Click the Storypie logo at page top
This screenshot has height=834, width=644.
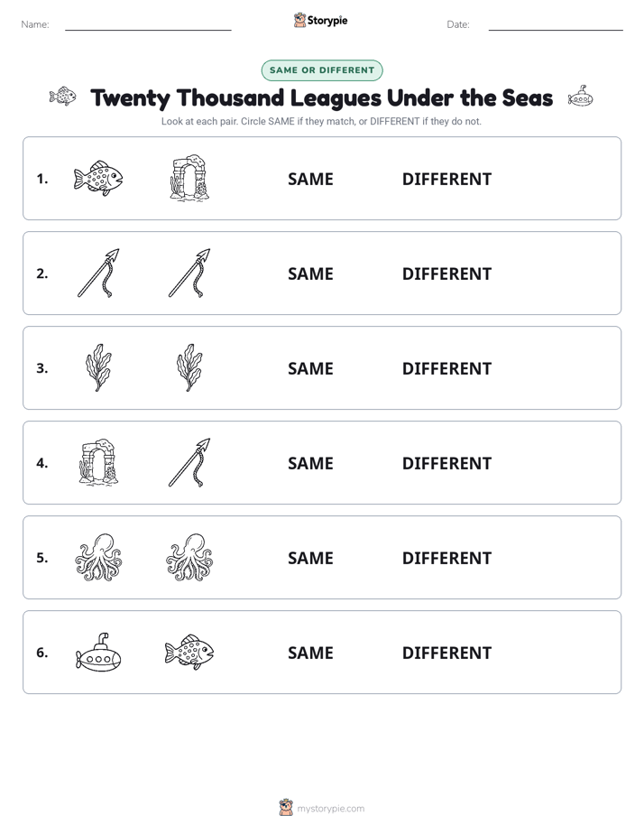tap(320, 20)
